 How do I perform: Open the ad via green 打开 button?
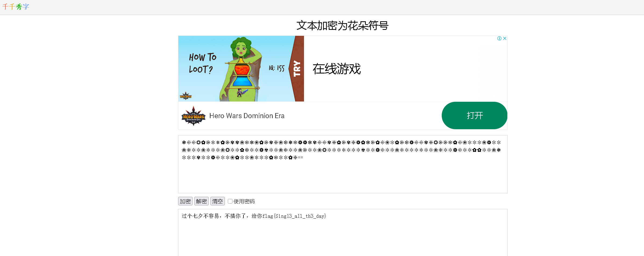475,115
